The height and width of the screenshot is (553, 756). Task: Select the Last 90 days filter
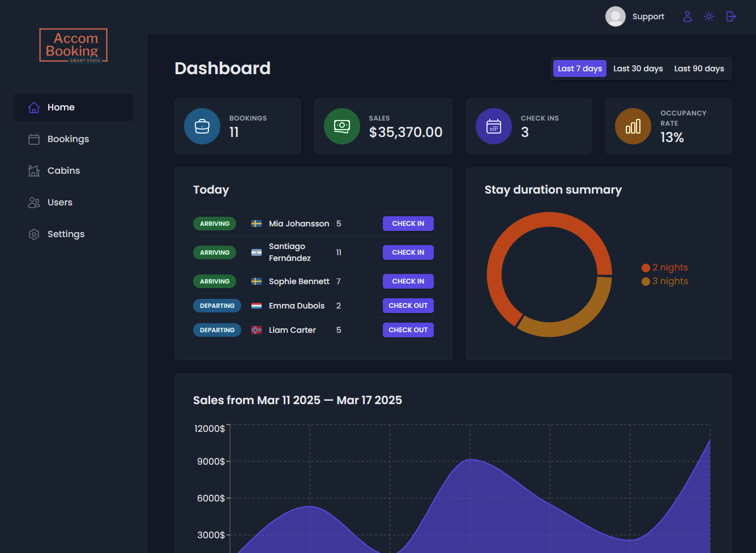(699, 68)
